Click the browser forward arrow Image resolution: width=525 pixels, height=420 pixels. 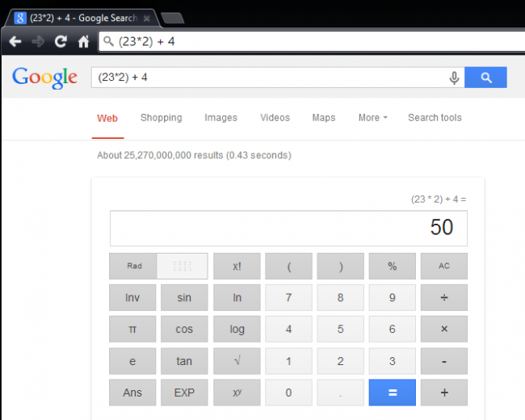pyautogui.click(x=38, y=41)
